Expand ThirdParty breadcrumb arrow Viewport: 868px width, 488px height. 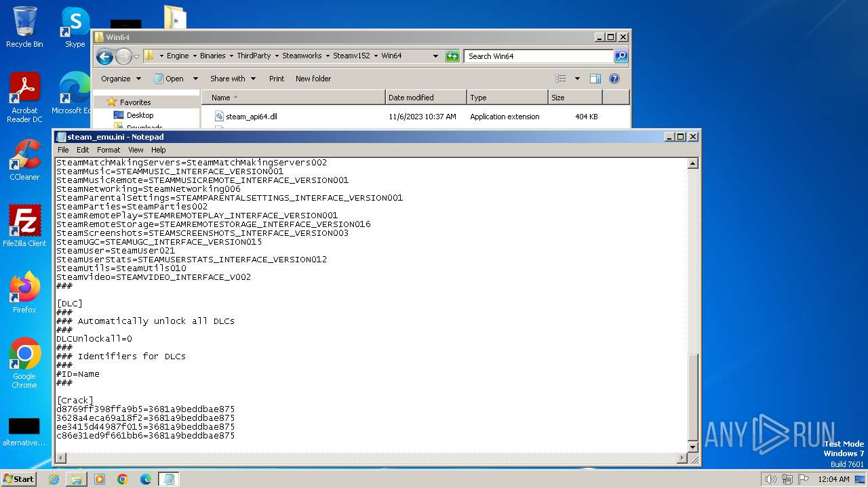[x=277, y=56]
